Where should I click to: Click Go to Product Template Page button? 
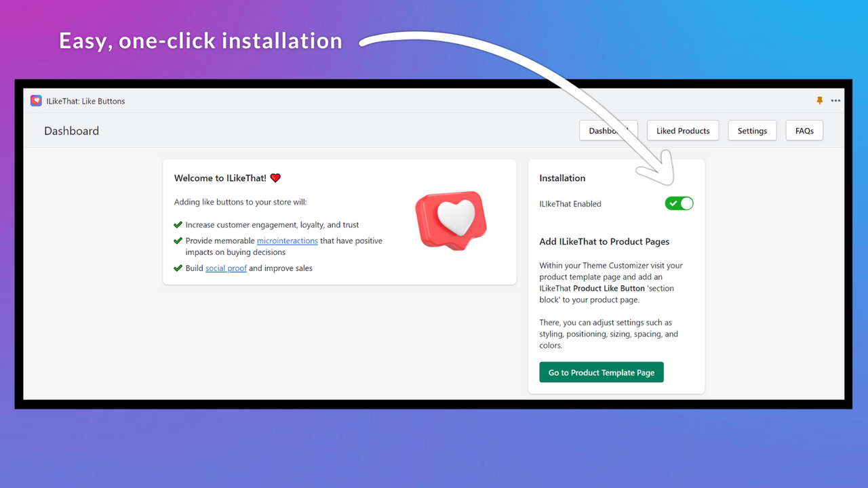(601, 373)
